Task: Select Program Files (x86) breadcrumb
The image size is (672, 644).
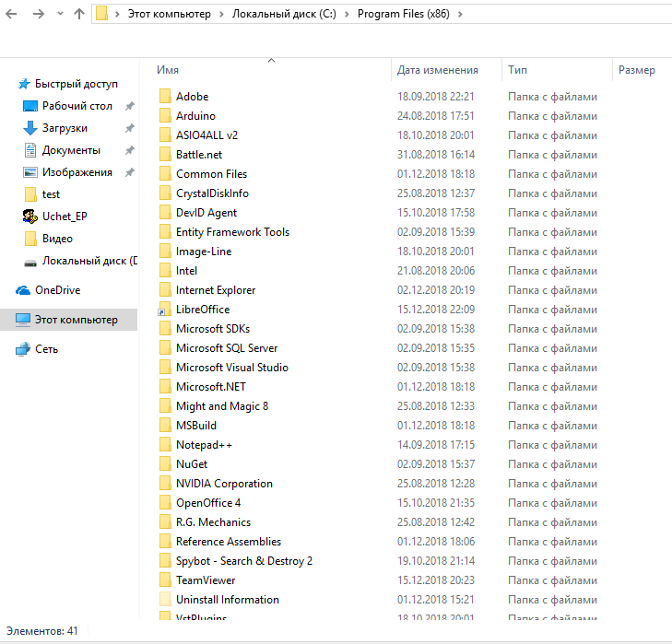Action: [x=403, y=14]
